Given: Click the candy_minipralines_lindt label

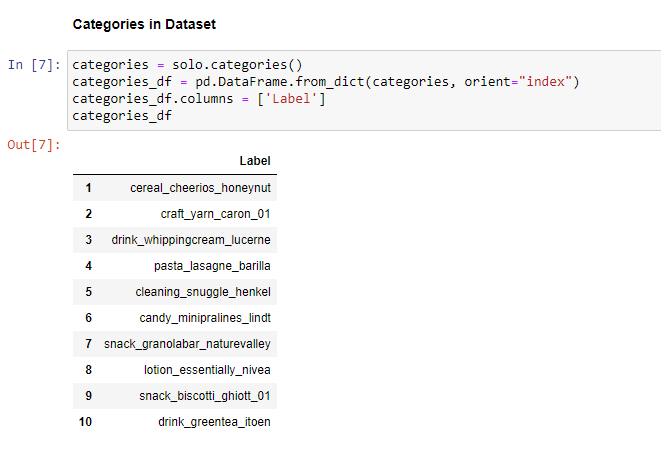Looking at the screenshot, I should pyautogui.click(x=205, y=318).
